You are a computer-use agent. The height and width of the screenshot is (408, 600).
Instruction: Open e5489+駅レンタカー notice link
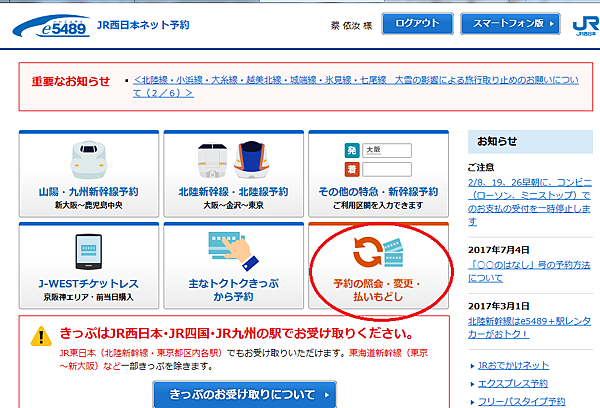[529, 327]
